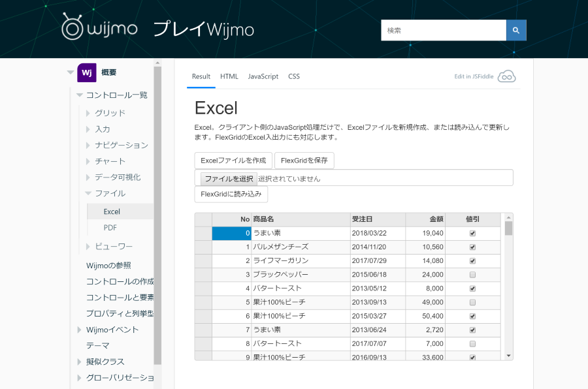588x389 pixels.
Task: Check discount box for row 5 果汁100%ピーチ
Action: pos(472,302)
